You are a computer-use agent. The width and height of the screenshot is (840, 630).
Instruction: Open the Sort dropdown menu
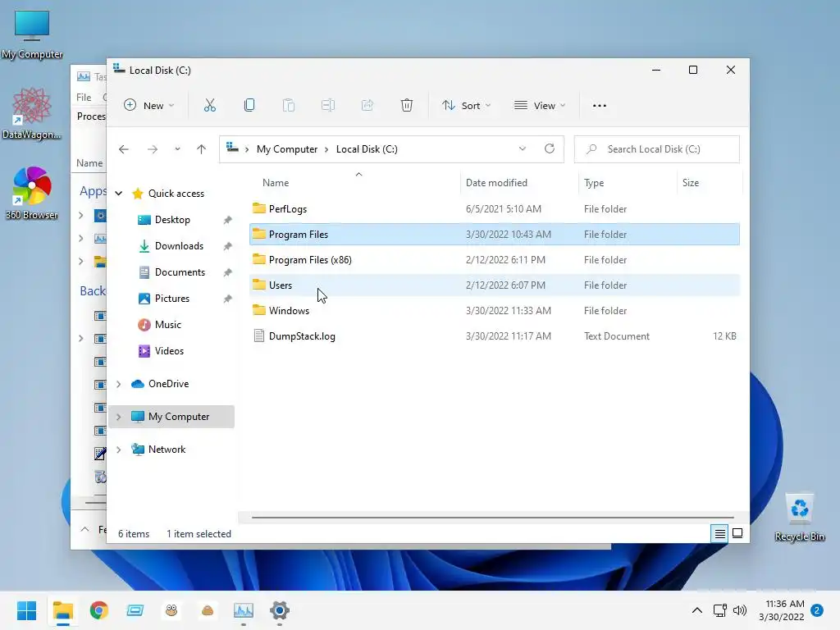click(466, 106)
